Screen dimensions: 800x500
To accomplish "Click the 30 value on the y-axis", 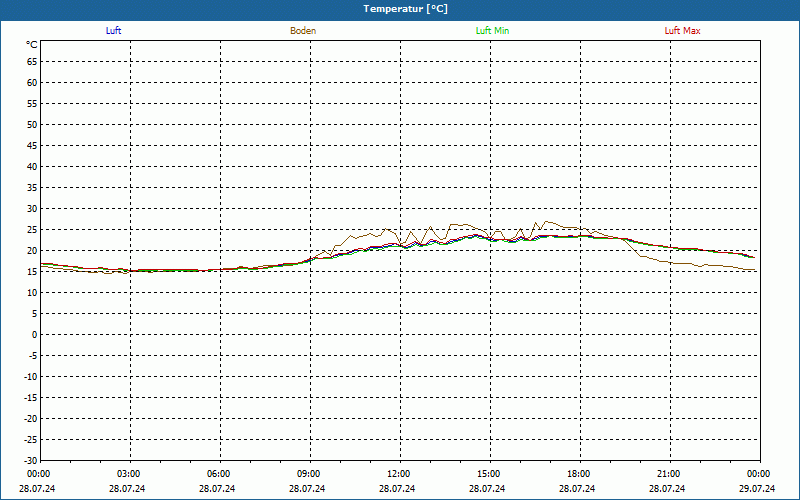I will (x=32, y=209).
